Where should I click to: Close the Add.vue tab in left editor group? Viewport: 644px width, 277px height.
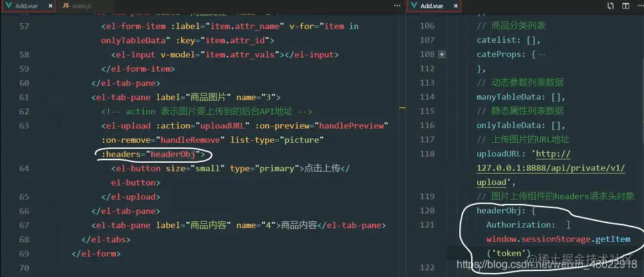pos(50,6)
